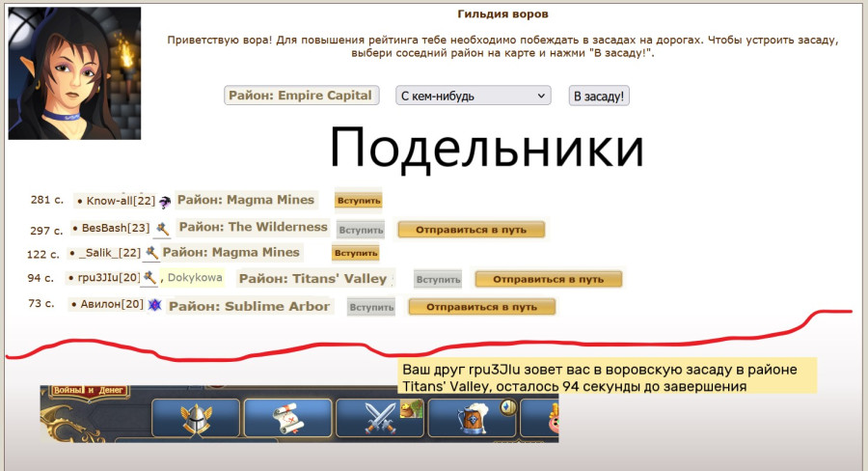
Task: Open player BesBash[23] profile link
Action: point(116,229)
